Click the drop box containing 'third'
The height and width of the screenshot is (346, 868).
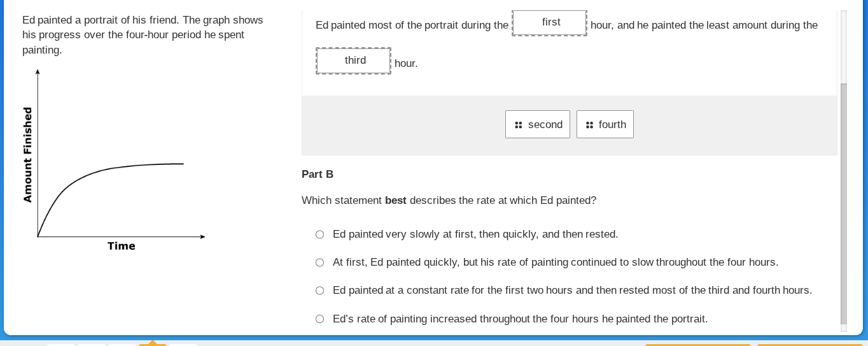click(x=354, y=61)
